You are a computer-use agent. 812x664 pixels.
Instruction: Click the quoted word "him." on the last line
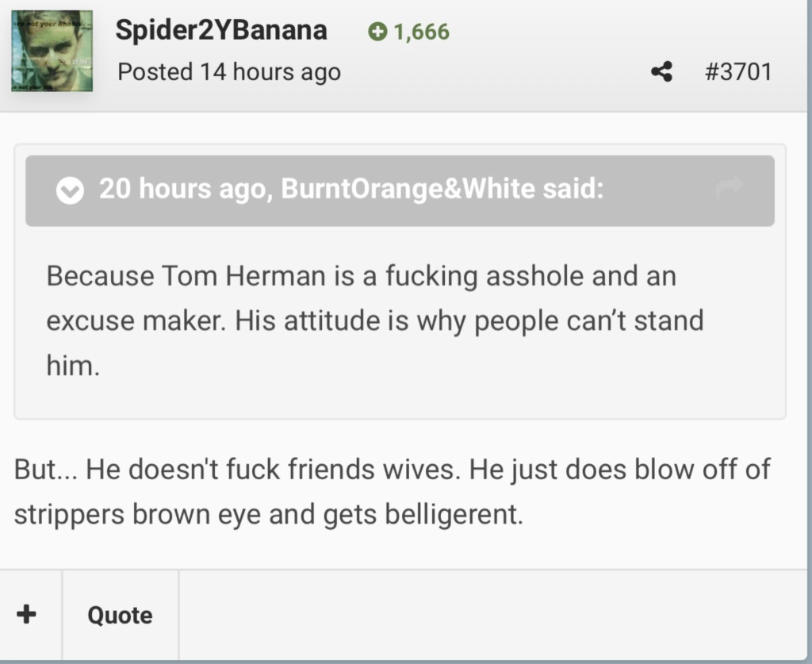(73, 366)
